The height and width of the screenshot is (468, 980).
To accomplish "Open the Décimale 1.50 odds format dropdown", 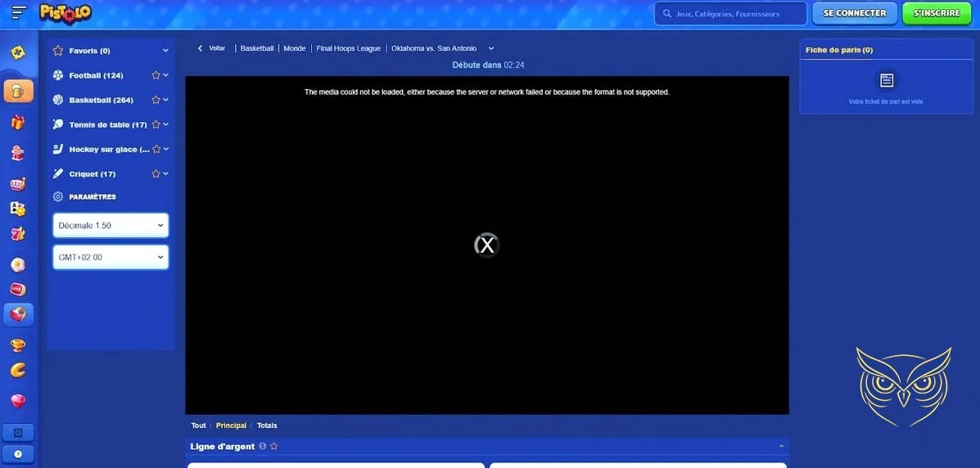I will click(x=111, y=226).
